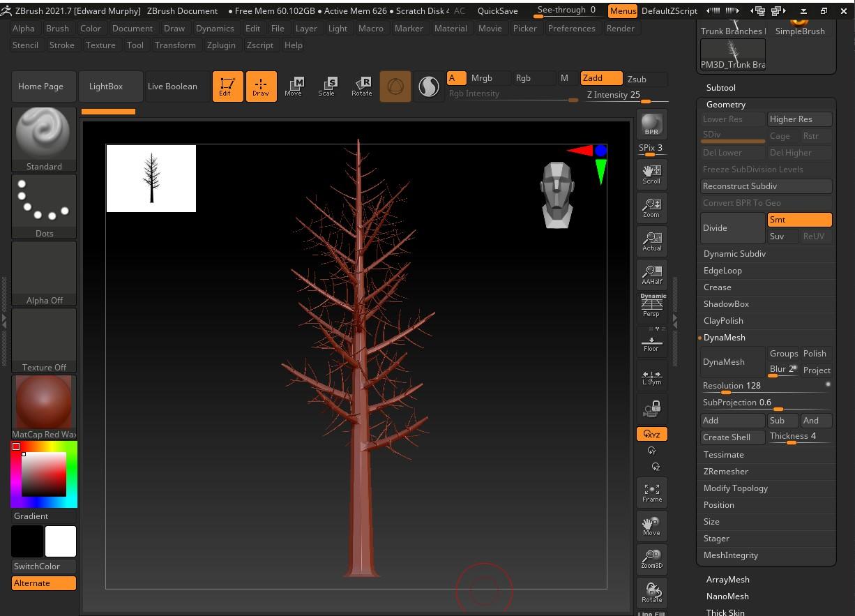Image resolution: width=855 pixels, height=616 pixels.
Task: Click the Gizmo 3D circle icon
Action: click(395, 87)
